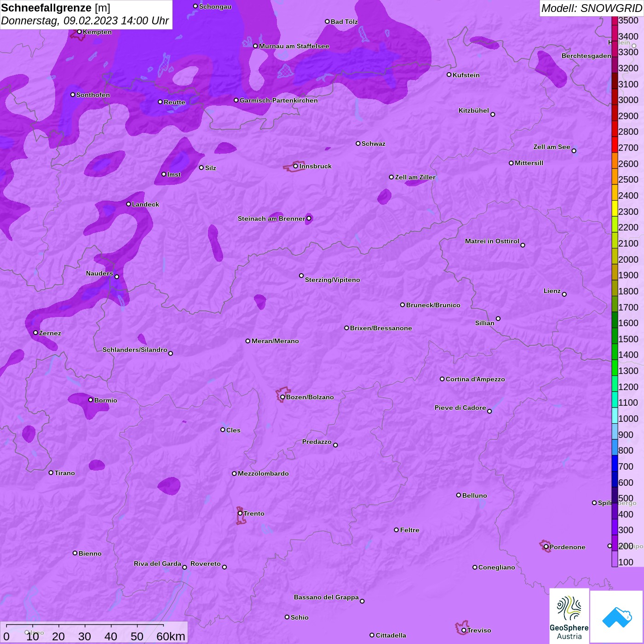Click the Feltre marker dot
644x644 pixels.
(x=397, y=530)
